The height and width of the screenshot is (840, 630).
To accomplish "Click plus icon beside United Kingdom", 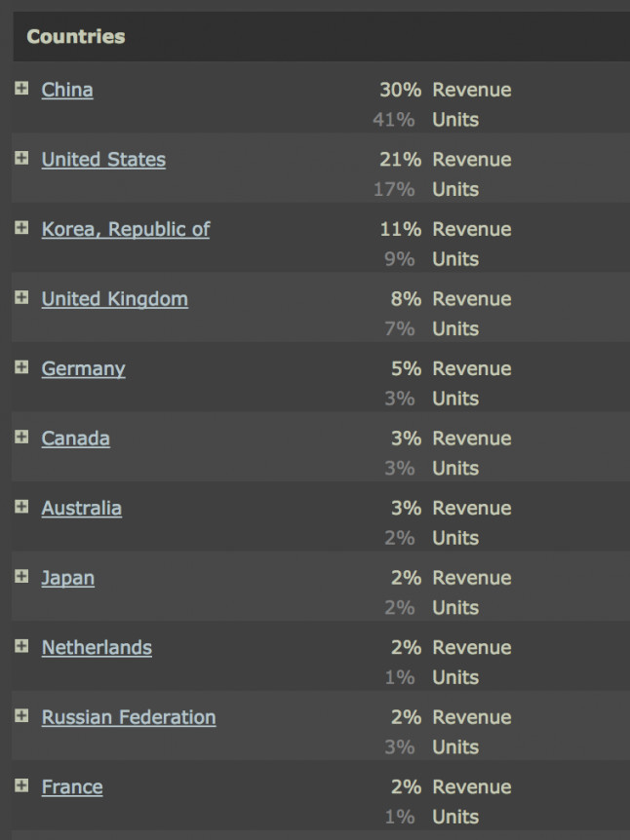I will [21, 297].
